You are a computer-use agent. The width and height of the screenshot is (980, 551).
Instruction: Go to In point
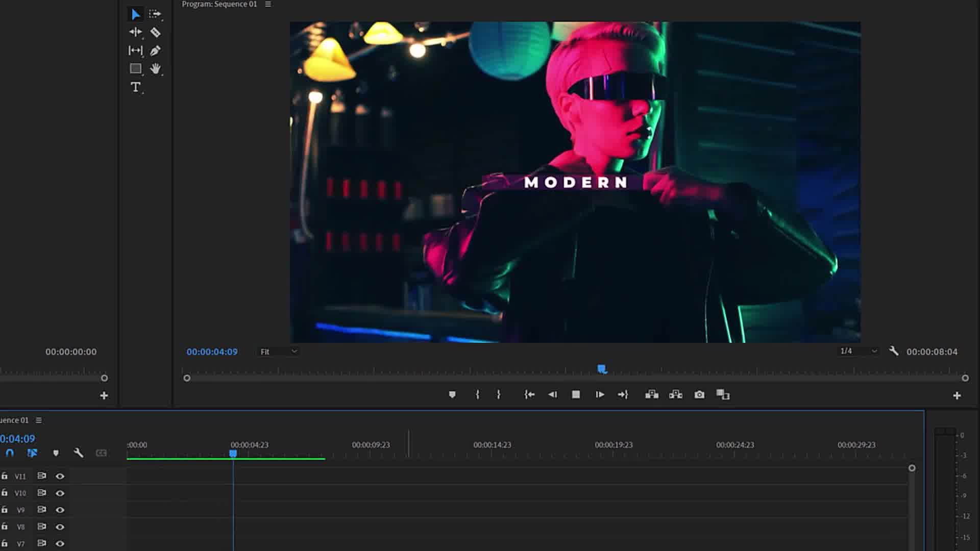[529, 394]
